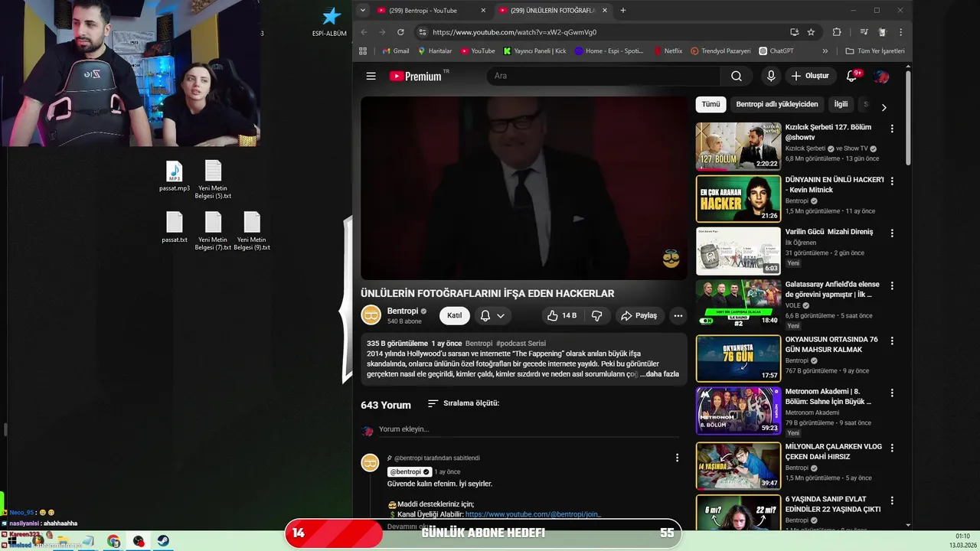Open Chrome three-dot menu
Screen dimensions: 980x551
pos(900,32)
